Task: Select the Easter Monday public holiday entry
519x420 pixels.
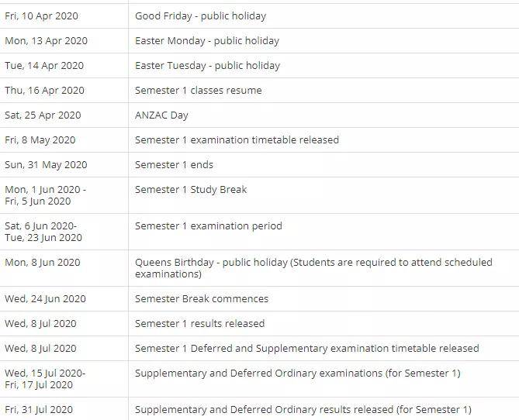Action: [207, 41]
